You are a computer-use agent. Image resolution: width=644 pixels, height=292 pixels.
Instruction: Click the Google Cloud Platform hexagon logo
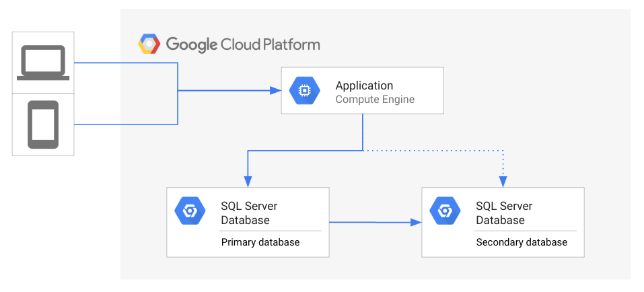[x=149, y=44]
